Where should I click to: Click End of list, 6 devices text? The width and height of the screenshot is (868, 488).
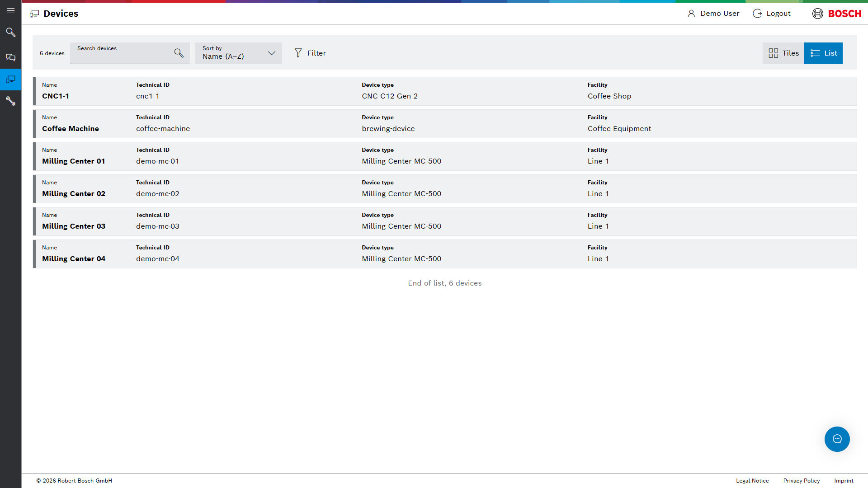445,283
